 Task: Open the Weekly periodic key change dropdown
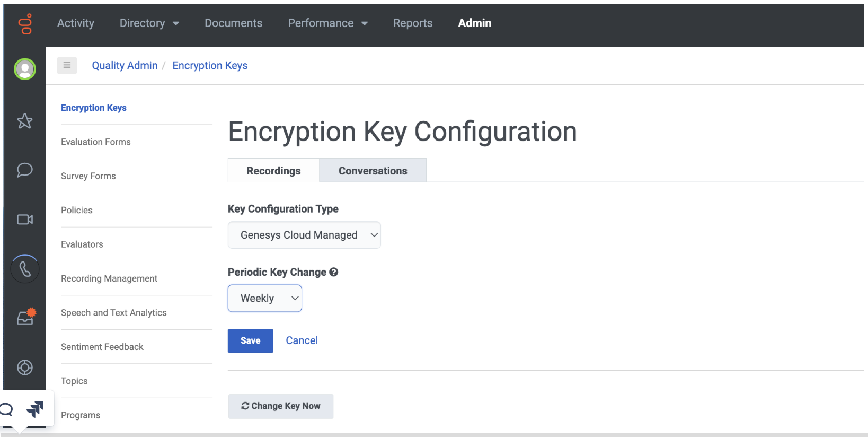point(265,298)
